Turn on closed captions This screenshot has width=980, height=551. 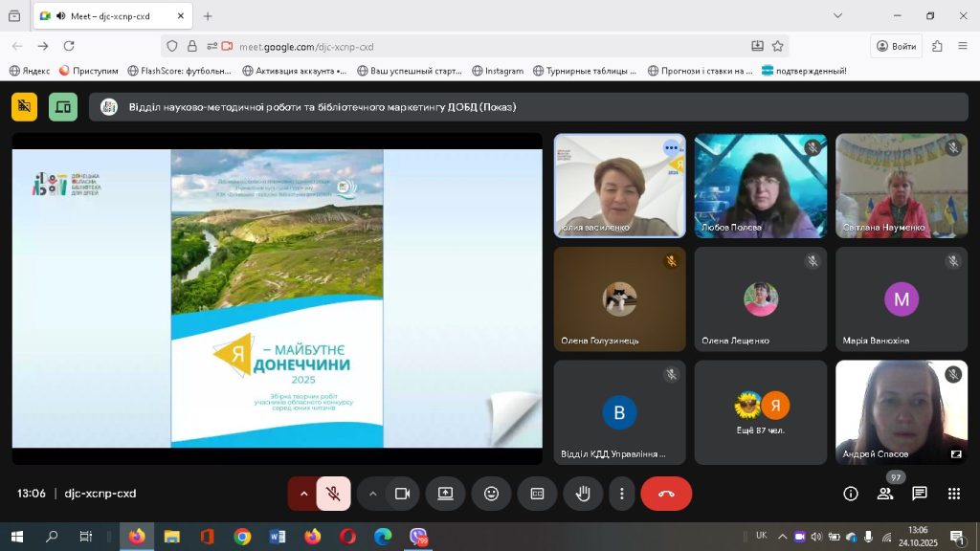pos(537,494)
